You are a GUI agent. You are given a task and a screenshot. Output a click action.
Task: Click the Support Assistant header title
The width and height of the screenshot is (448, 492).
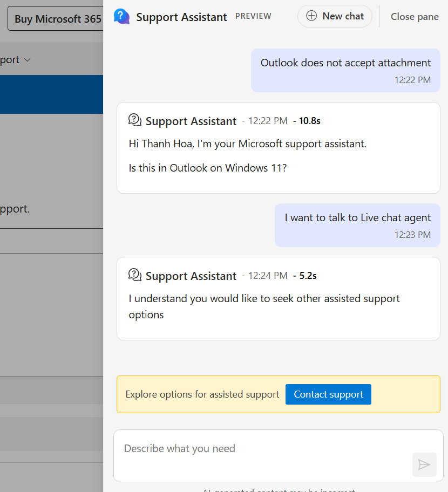click(181, 17)
